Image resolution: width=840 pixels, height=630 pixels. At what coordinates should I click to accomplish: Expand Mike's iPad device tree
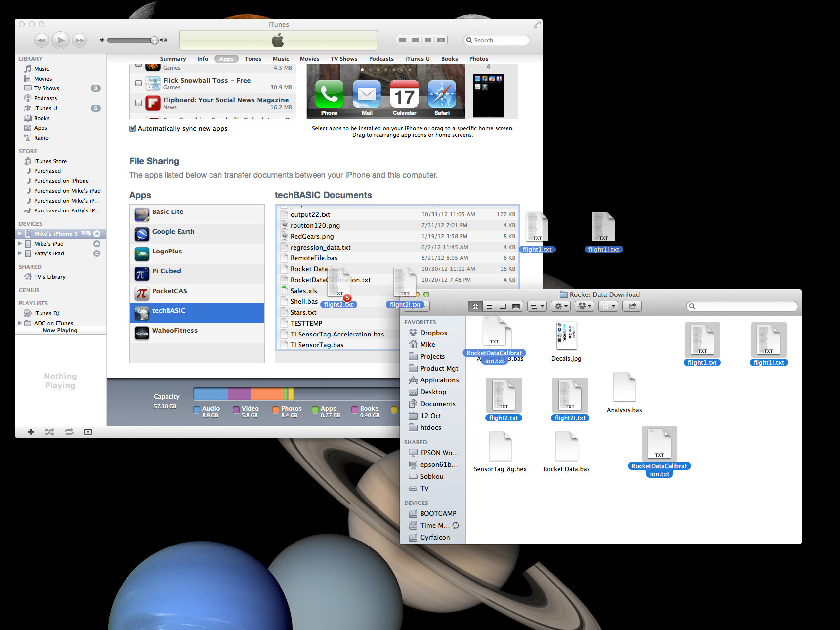click(x=20, y=244)
